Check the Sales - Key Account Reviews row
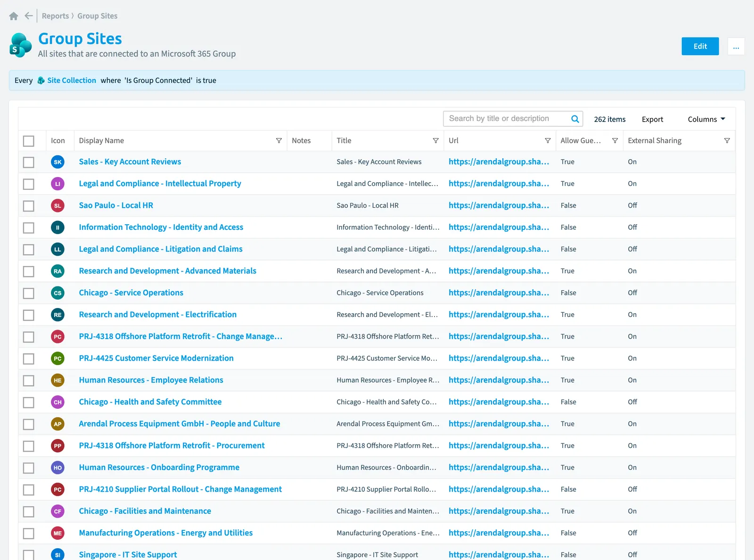This screenshot has height=560, width=754. (x=29, y=162)
